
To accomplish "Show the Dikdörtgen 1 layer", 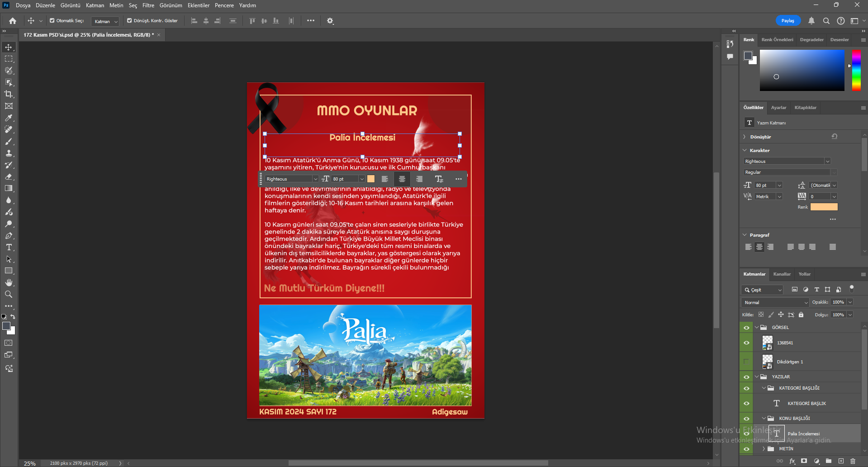I will [x=746, y=362].
